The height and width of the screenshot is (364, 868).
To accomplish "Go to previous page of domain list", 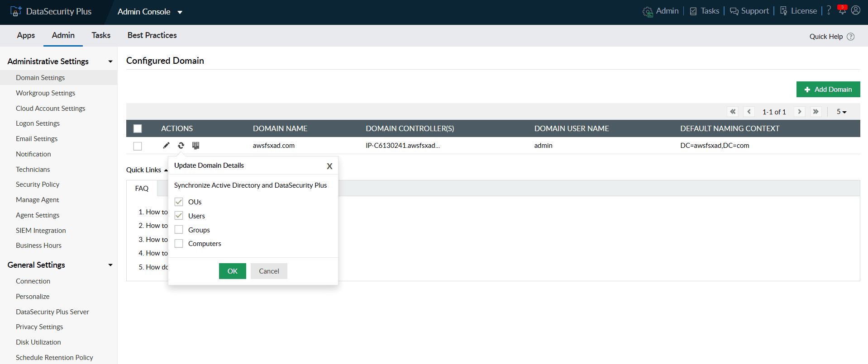I will [x=749, y=112].
